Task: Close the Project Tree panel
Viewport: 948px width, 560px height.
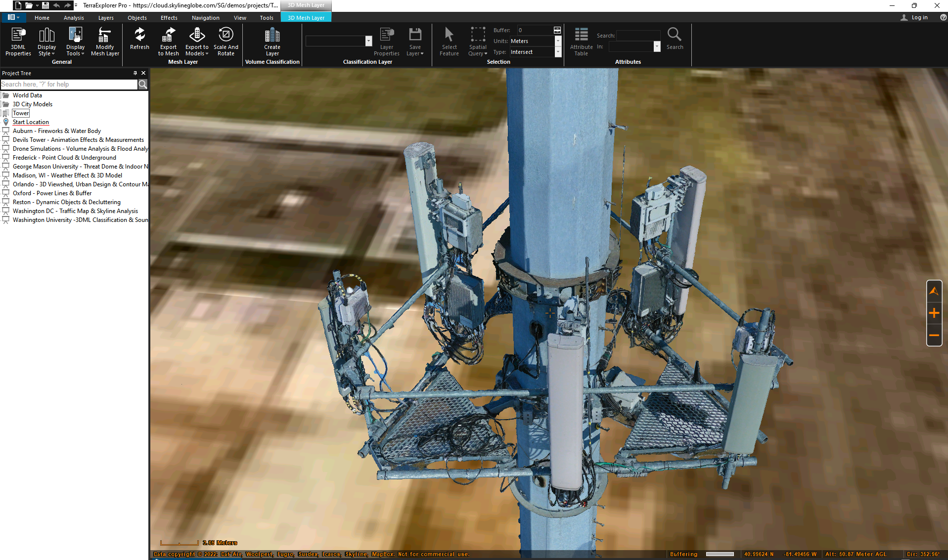Action: coord(143,73)
